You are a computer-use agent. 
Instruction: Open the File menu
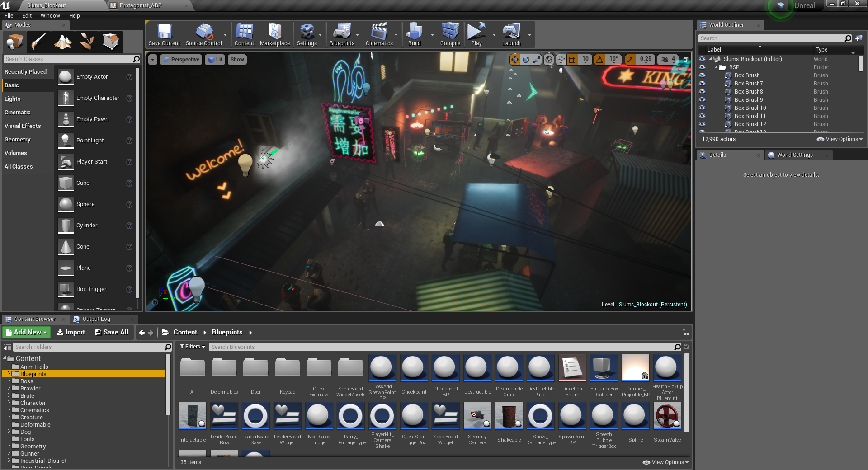pyautogui.click(x=9, y=15)
